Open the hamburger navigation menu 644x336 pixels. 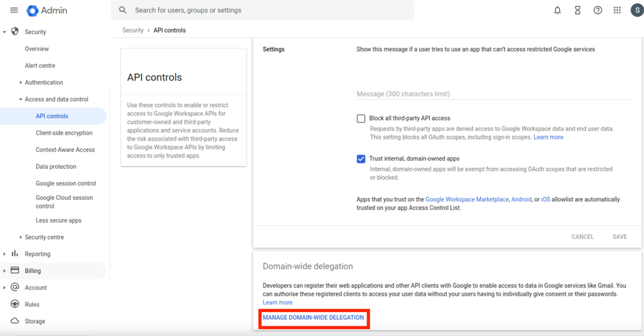point(13,10)
